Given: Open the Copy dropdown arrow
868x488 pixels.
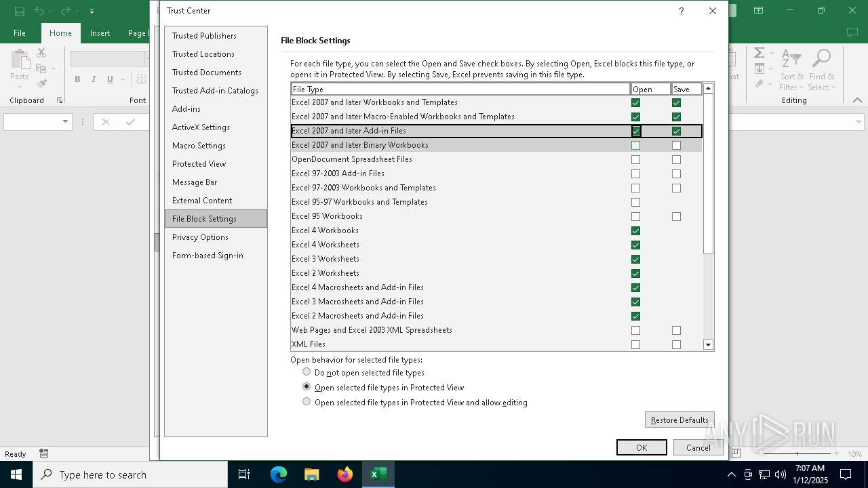Looking at the screenshot, I should pos(53,69).
